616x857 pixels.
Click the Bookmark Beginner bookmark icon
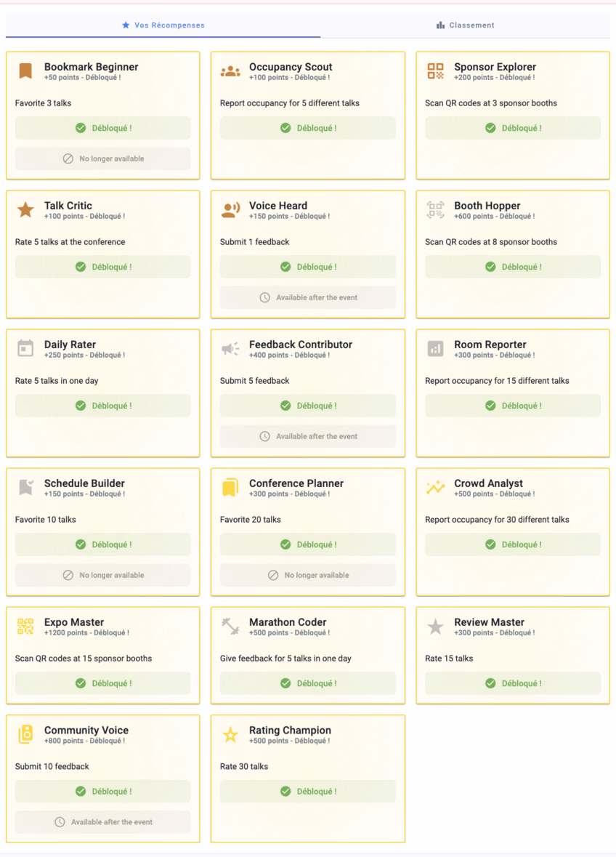pyautogui.click(x=25, y=71)
